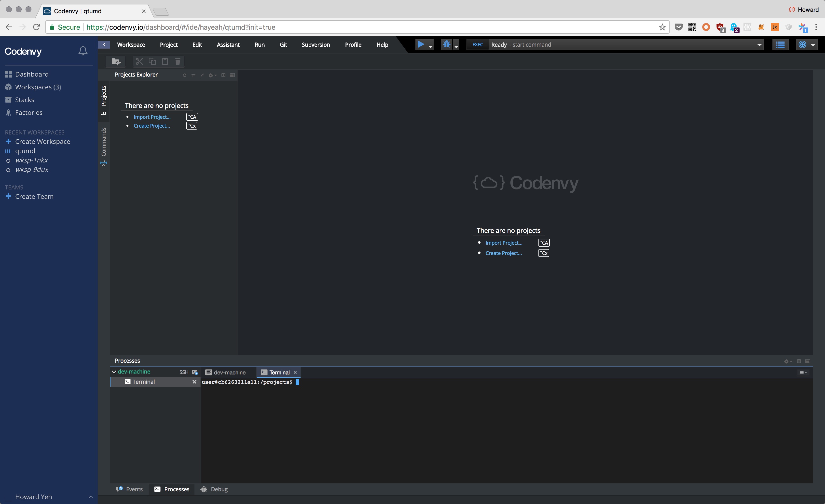The width and height of the screenshot is (825, 504).
Task: Refresh the Projects Explorer tree
Action: click(x=184, y=75)
